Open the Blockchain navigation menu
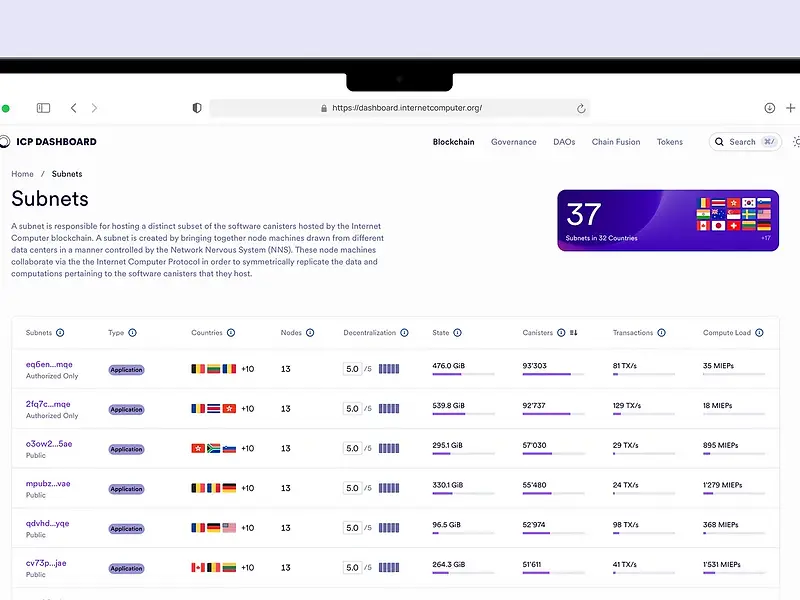 [x=453, y=142]
